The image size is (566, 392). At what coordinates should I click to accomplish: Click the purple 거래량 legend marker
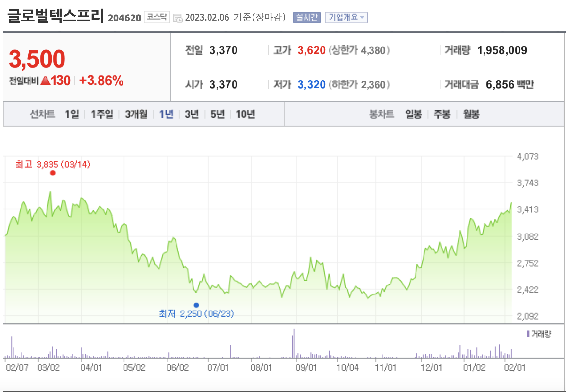(x=528, y=334)
